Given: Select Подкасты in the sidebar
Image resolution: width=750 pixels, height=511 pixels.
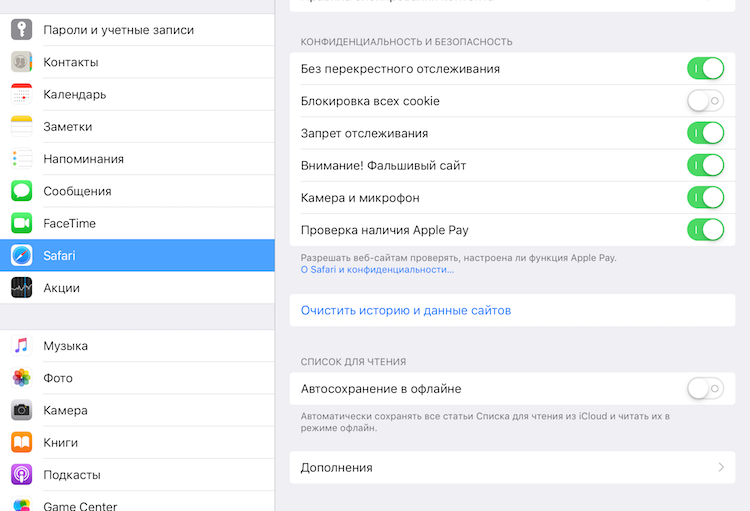Looking at the screenshot, I should 137,475.
